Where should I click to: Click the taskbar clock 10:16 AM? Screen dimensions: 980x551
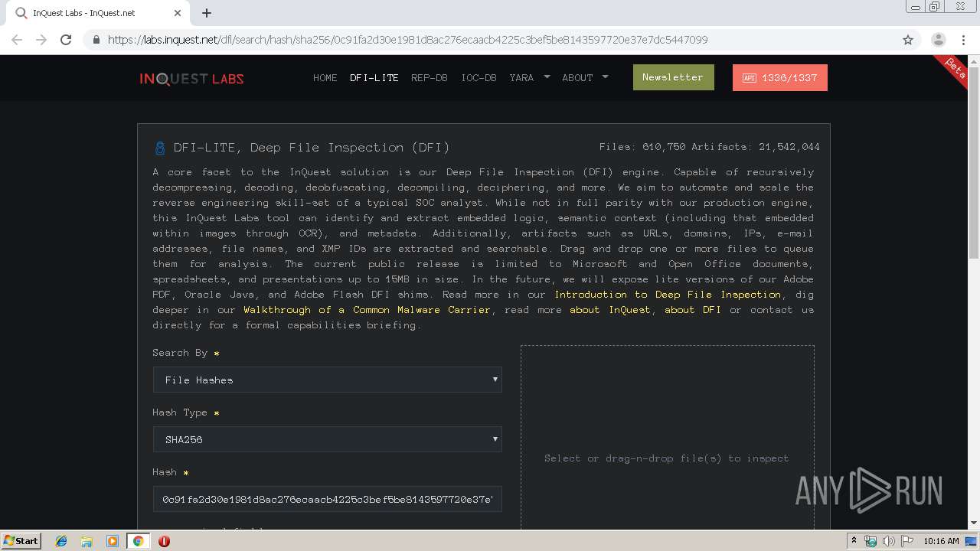click(941, 541)
